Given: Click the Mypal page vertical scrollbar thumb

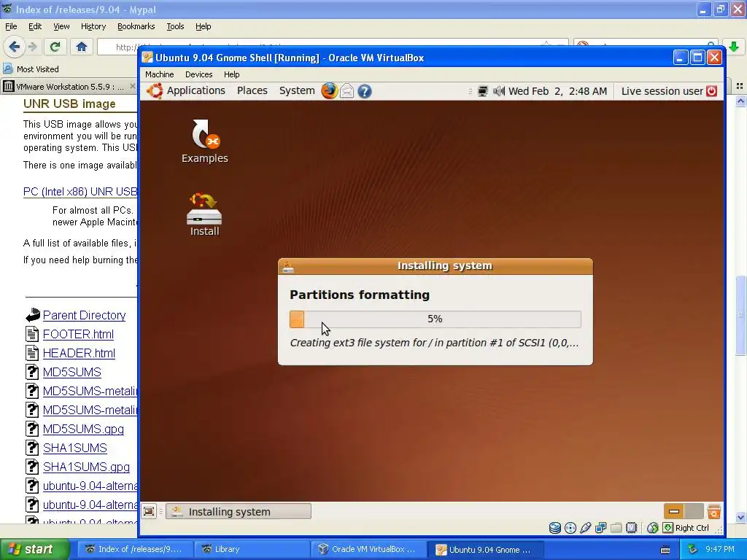Looking at the screenshot, I should (740, 315).
